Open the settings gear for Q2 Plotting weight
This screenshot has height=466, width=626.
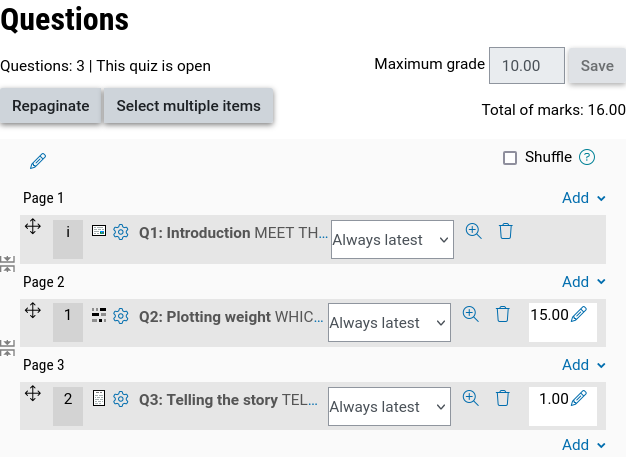(121, 316)
